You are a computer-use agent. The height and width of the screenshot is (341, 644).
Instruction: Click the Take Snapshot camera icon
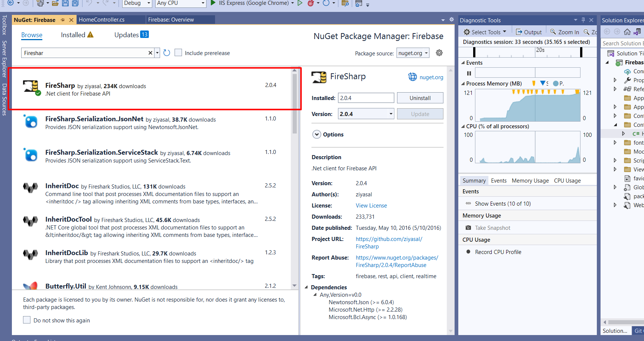468,228
